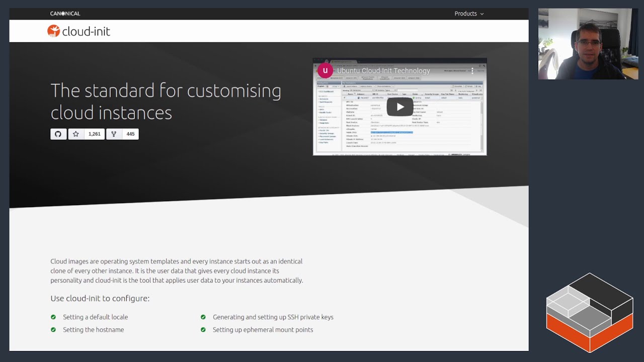Screen dimensions: 644x362
Task: Click the round 'u' channel avatar on video
Action: (x=325, y=70)
